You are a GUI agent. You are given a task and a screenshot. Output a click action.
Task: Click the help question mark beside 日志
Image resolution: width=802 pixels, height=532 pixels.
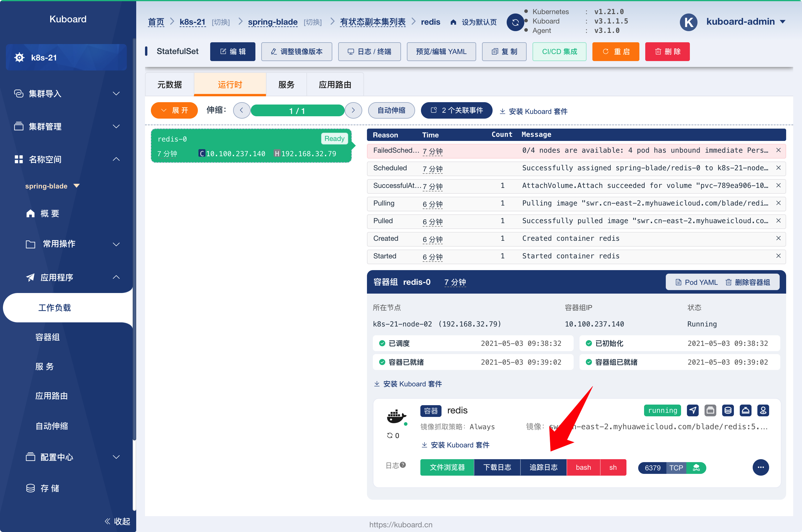point(403,465)
